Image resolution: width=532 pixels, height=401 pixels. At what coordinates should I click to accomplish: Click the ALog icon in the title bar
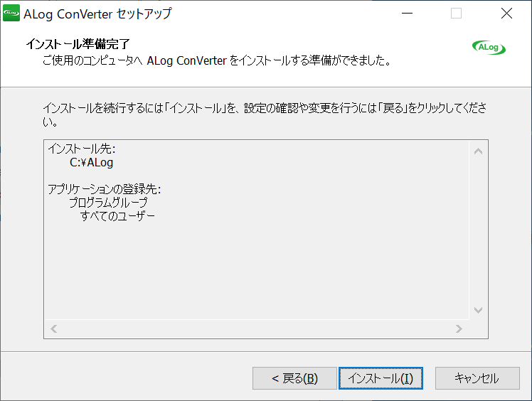[11, 14]
